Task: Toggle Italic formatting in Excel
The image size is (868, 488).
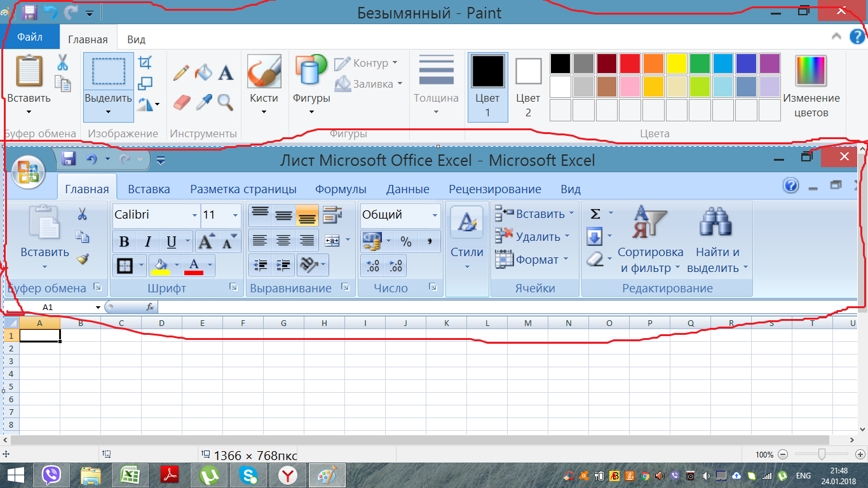Action: point(147,241)
